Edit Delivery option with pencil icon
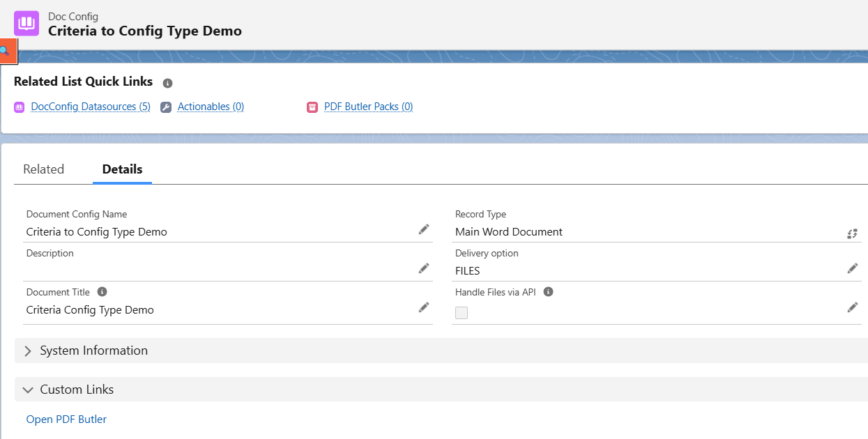This screenshot has width=868, height=439. (x=853, y=268)
